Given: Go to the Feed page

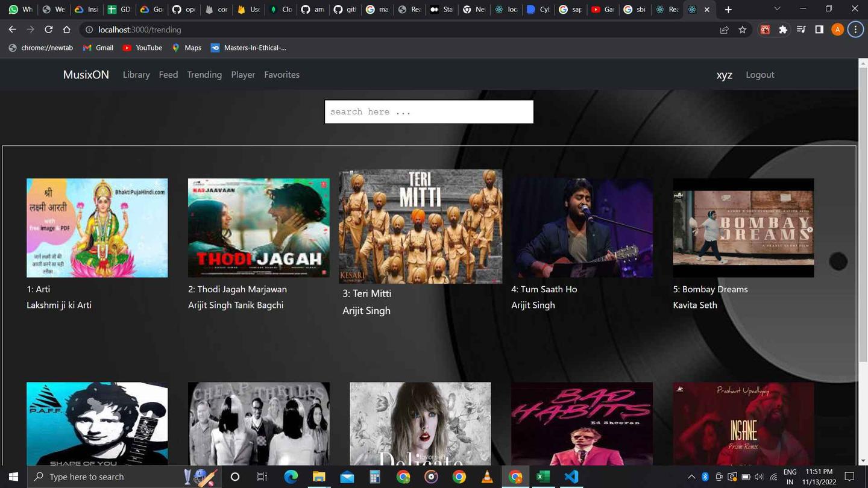Looking at the screenshot, I should [x=168, y=75].
